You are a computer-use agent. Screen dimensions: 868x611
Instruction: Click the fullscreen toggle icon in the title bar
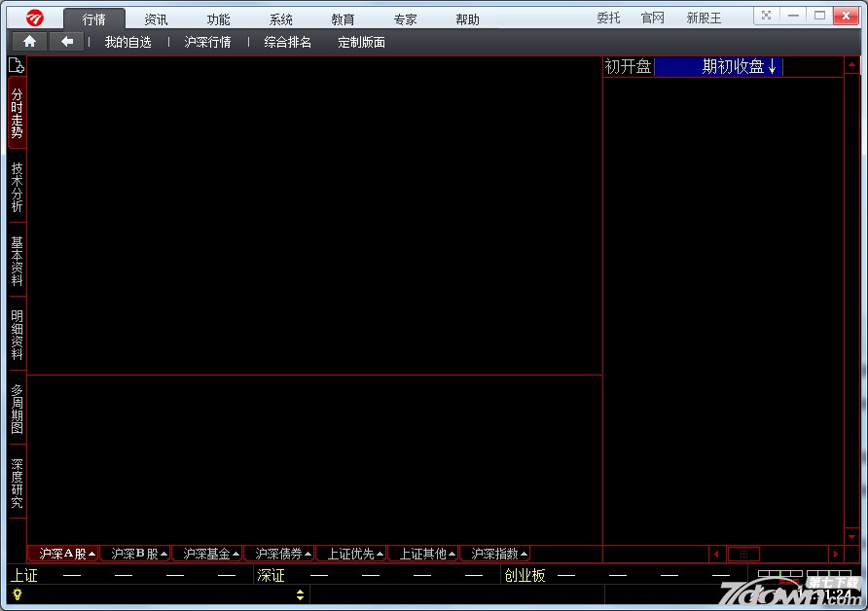point(766,16)
